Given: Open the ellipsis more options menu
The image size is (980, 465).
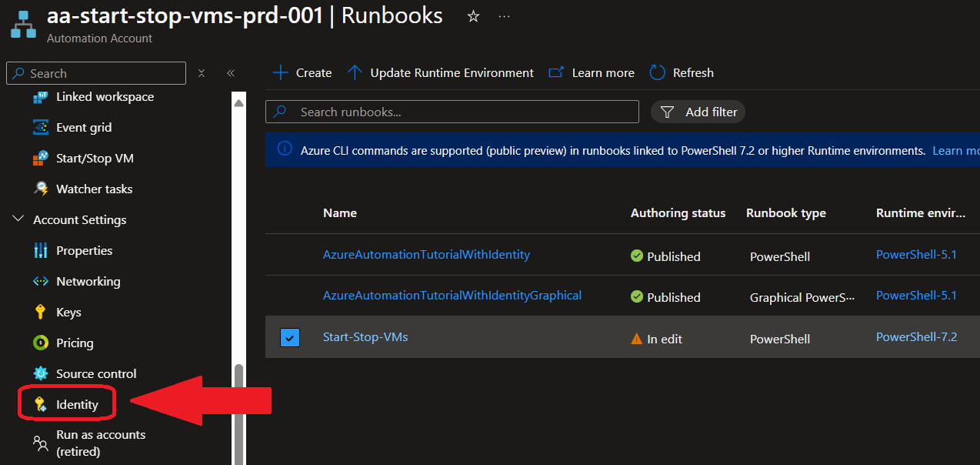Looking at the screenshot, I should point(504,16).
